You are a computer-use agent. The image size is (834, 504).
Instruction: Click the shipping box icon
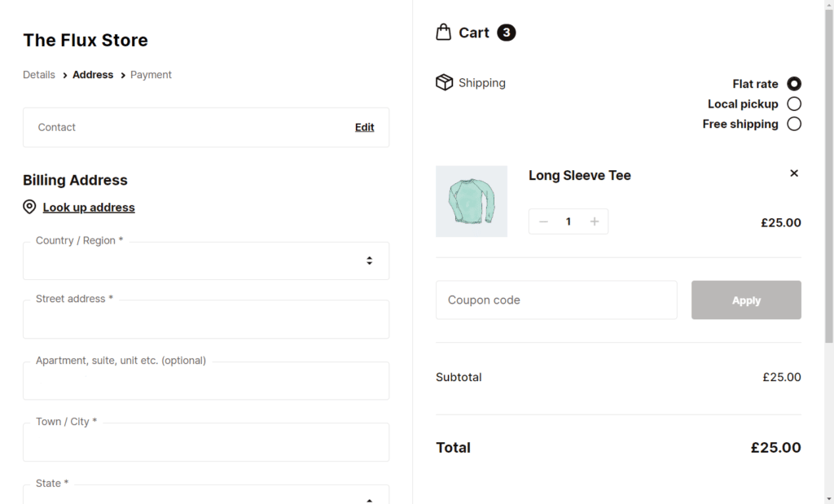444,83
